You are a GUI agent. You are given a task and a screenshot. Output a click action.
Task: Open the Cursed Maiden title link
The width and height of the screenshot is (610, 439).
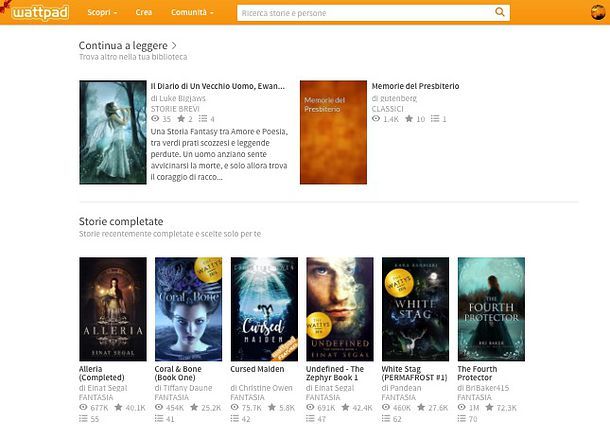(x=257, y=369)
